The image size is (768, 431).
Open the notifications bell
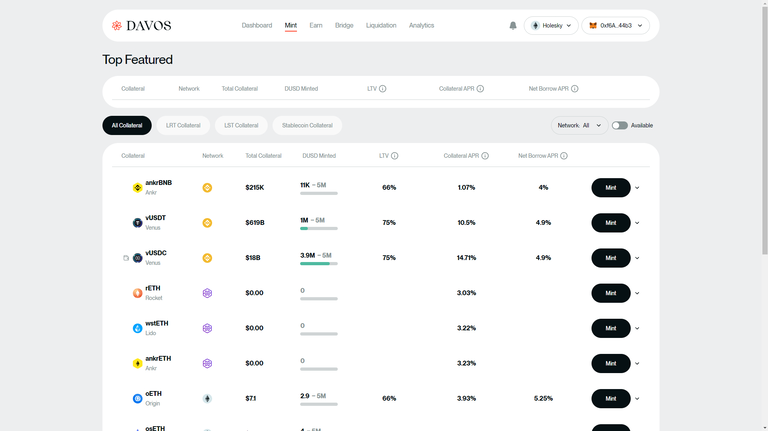point(513,25)
